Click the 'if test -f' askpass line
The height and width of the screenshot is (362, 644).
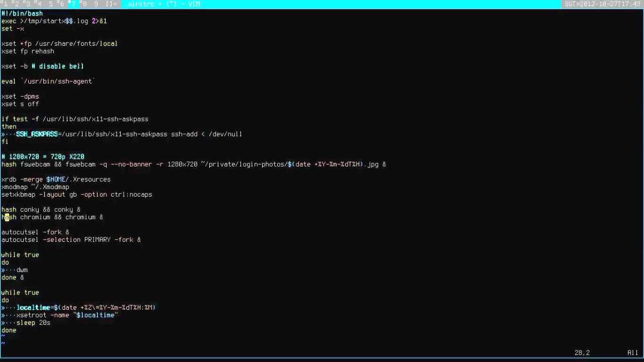75,119
